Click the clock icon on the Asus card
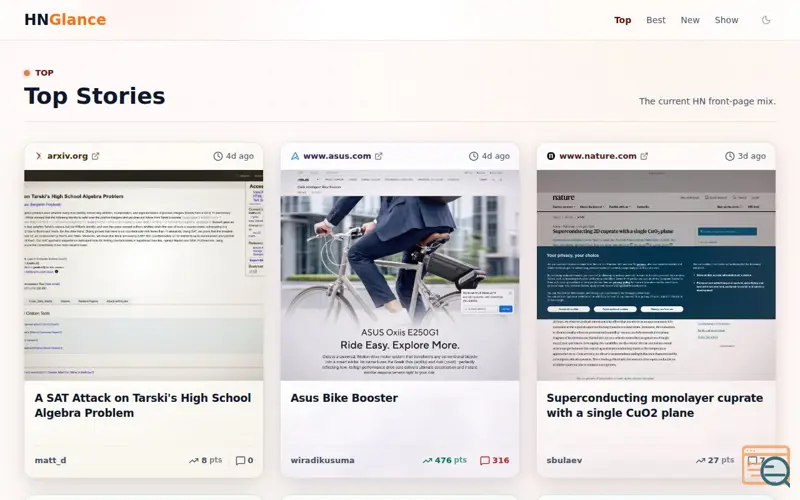Viewport: 800px width, 500px height. tap(473, 156)
